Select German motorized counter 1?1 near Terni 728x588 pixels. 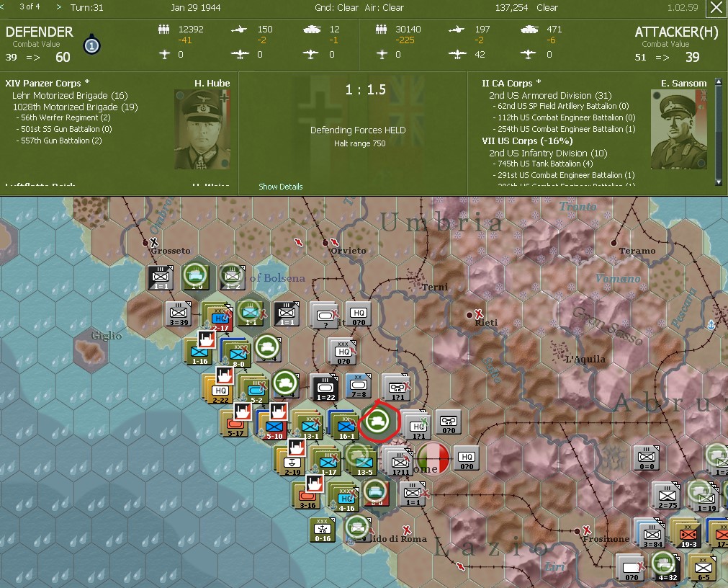[x=397, y=388]
